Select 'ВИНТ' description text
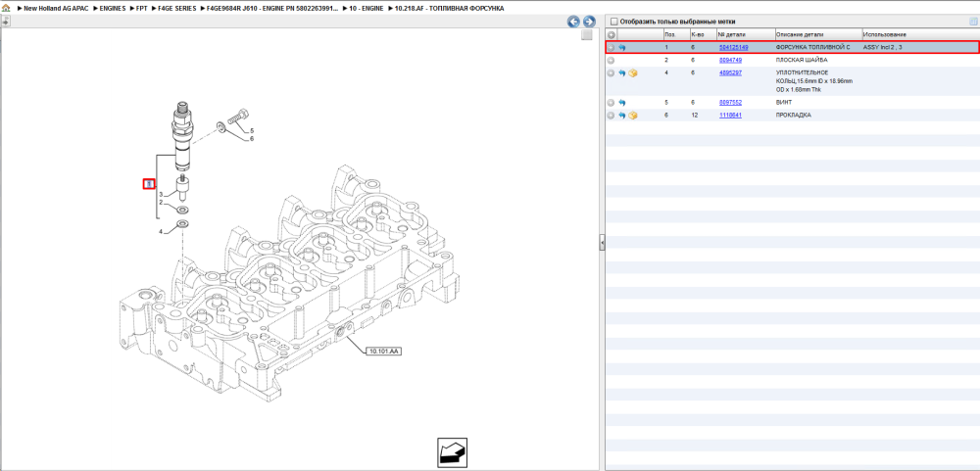Viewport: 980px width, 471px height. point(784,103)
